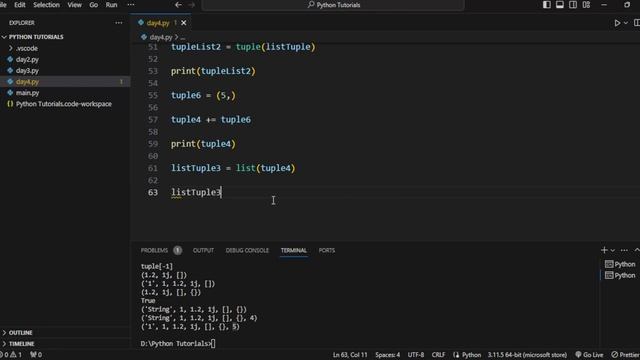Toggle bottom panel layout icon
The height and width of the screenshot is (360, 640).
pos(560,5)
